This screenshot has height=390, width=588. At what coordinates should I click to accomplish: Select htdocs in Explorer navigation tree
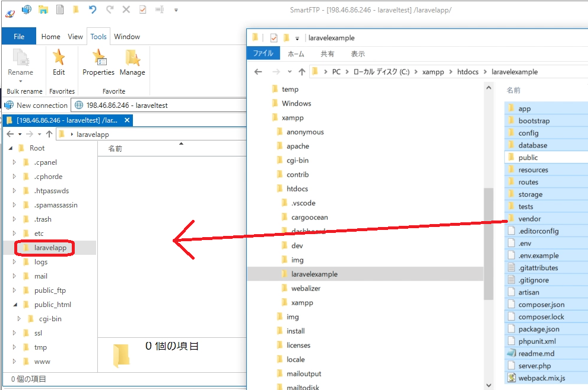coord(297,188)
